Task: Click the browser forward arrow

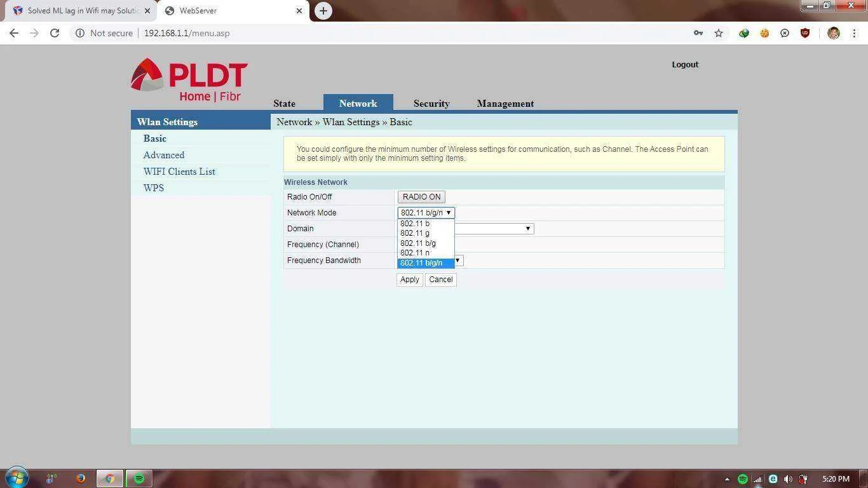Action: pyautogui.click(x=34, y=33)
